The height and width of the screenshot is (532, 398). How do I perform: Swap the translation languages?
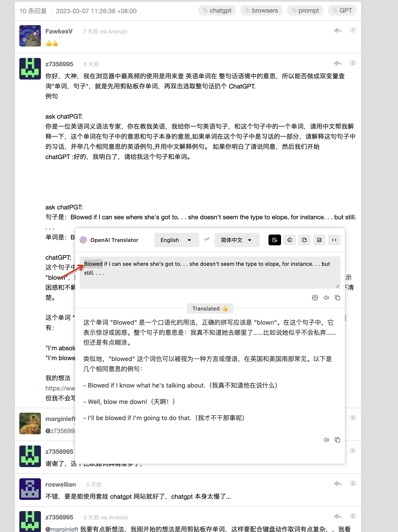(207, 240)
